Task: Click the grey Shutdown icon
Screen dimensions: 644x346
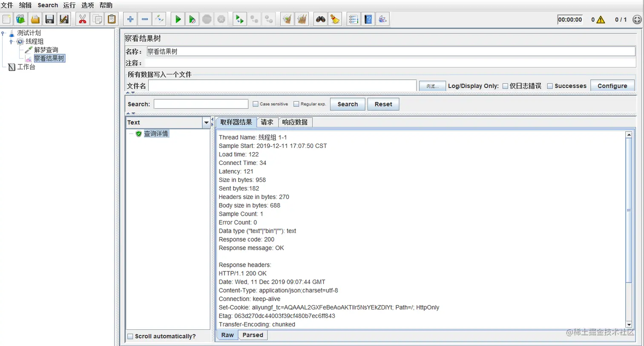Action: click(x=221, y=19)
